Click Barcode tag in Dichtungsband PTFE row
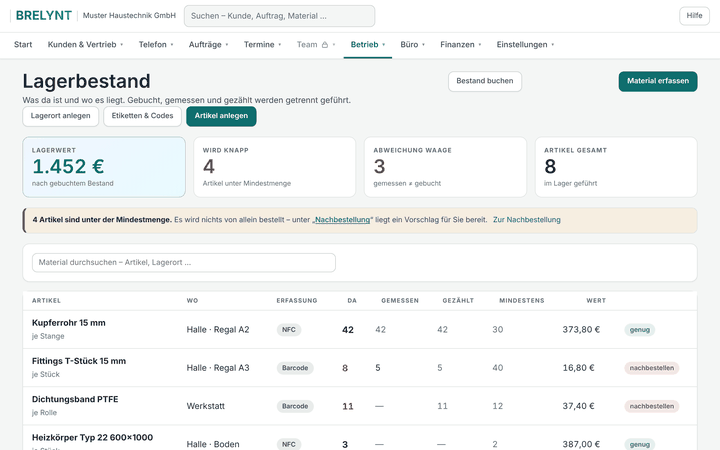The height and width of the screenshot is (450, 720). (x=295, y=406)
